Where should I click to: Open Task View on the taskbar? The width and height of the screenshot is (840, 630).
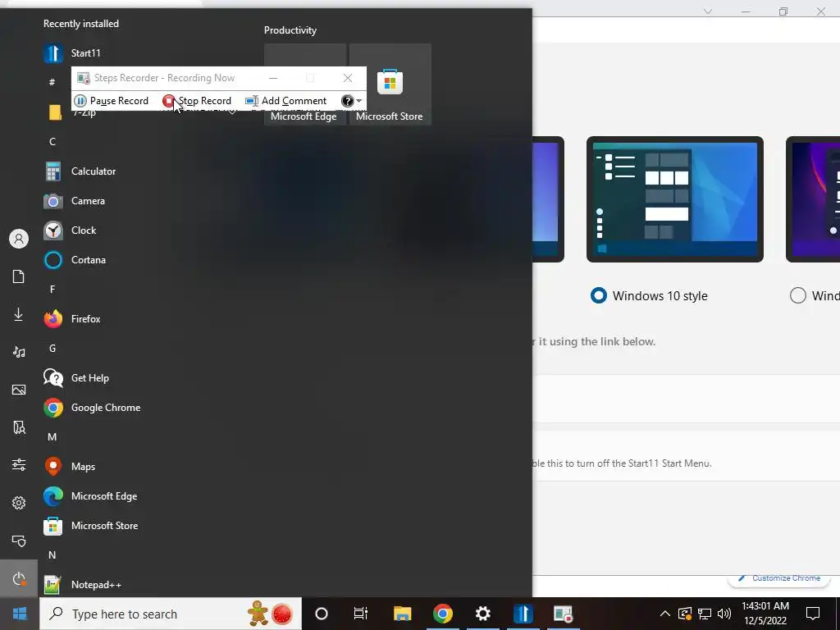click(x=361, y=614)
